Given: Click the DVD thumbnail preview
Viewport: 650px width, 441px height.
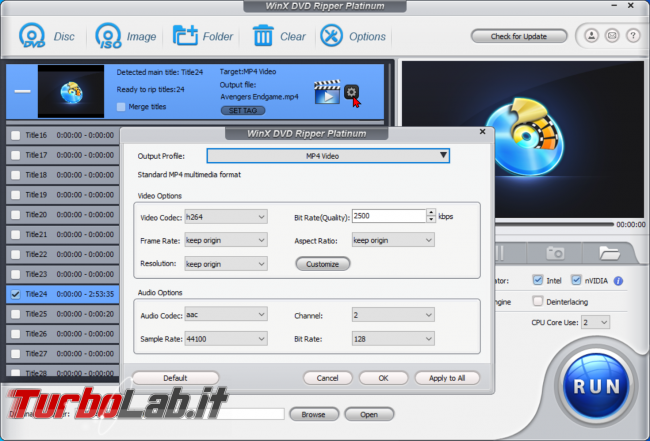Looking at the screenshot, I should 71,91.
